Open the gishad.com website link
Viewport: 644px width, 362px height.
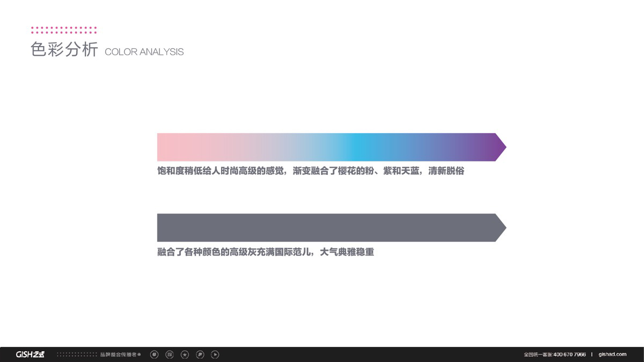(x=612, y=354)
